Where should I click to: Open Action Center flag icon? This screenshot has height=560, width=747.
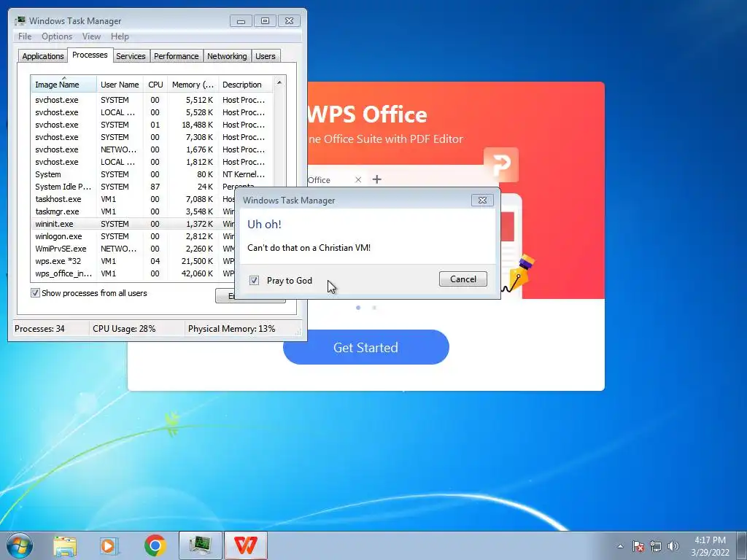click(x=638, y=546)
